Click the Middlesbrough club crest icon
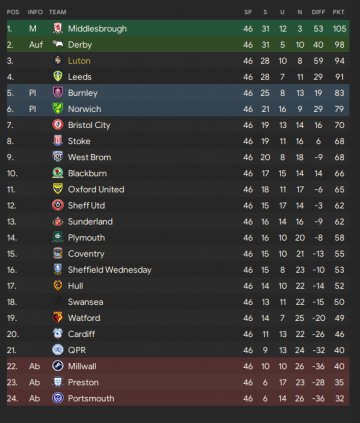 (58, 29)
